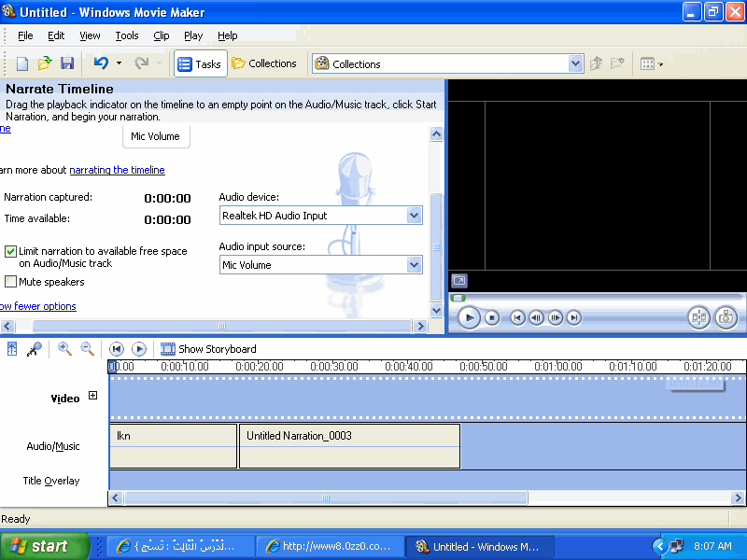Screen dimensions: 747x560
Task: Zoom in on the timeline
Action: pos(64,348)
